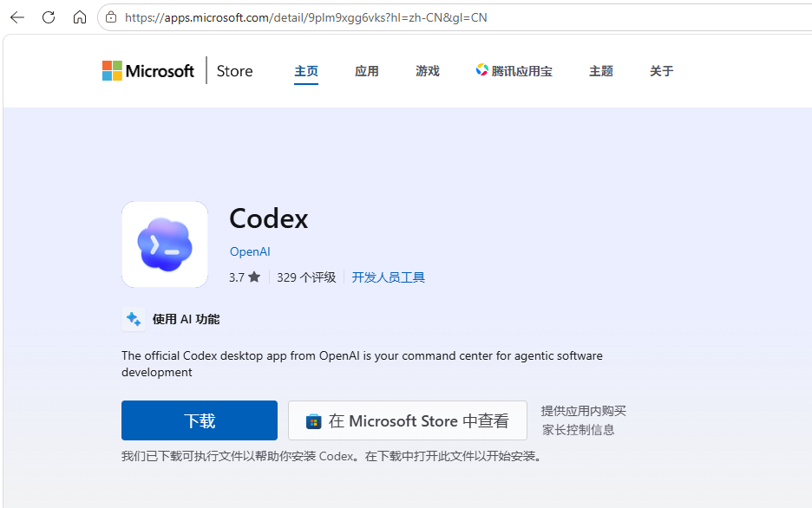Screen dimensions: 812x508
Task: Click the AI sparkle badge icon
Action: (x=134, y=319)
